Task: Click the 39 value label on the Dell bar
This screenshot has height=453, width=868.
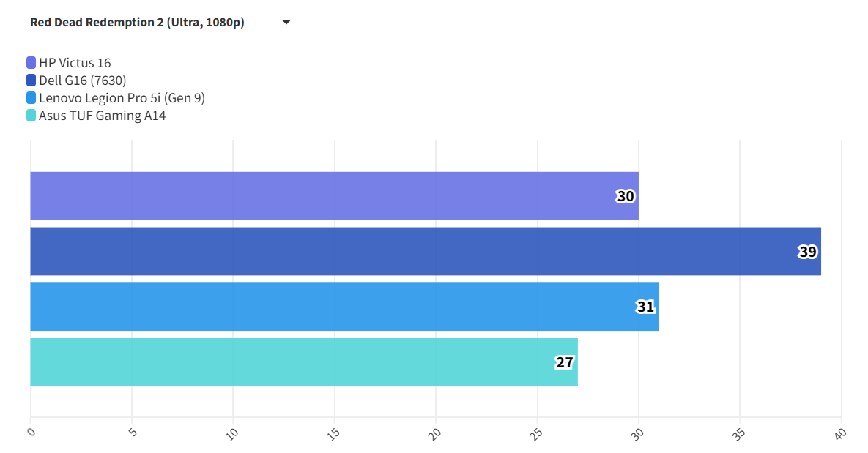Action: 807,252
